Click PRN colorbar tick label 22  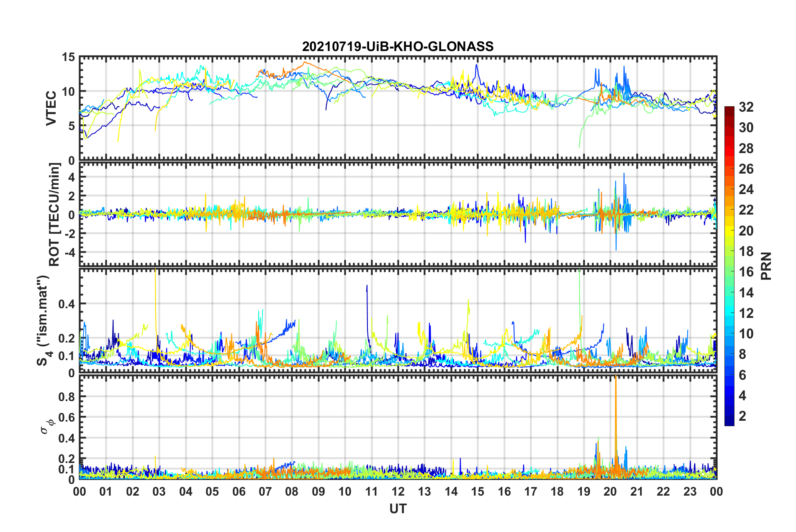point(746,210)
